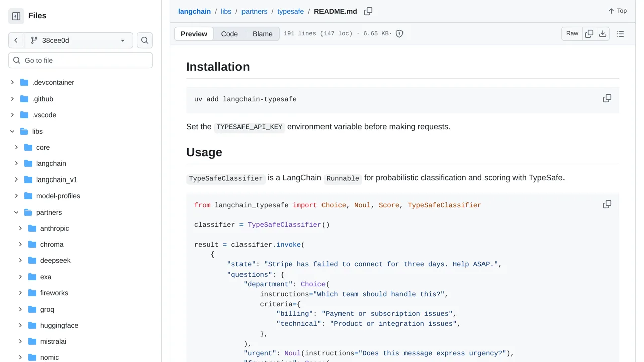
Task: Expand the .devcontainer folder chevron
Action: [x=12, y=82]
